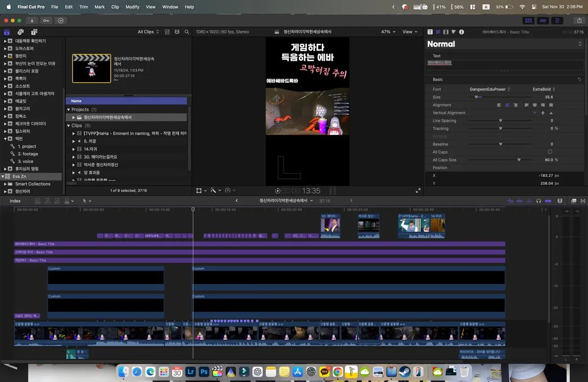Select the project thumbnail in the browser
588x382 pixels.
pos(92,68)
